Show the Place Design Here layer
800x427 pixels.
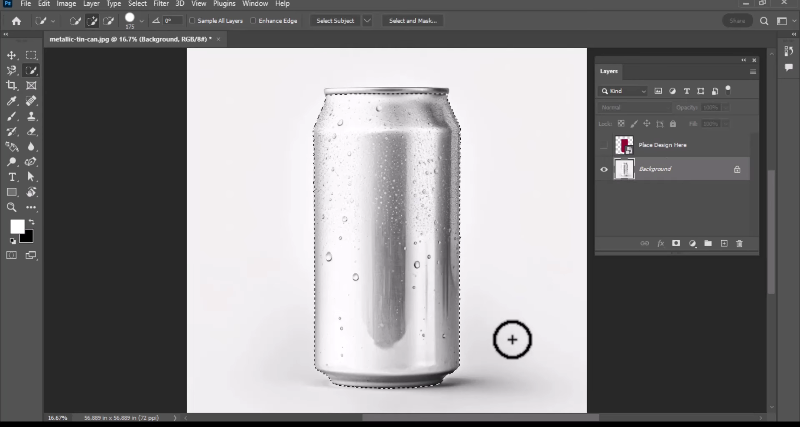pyautogui.click(x=603, y=145)
